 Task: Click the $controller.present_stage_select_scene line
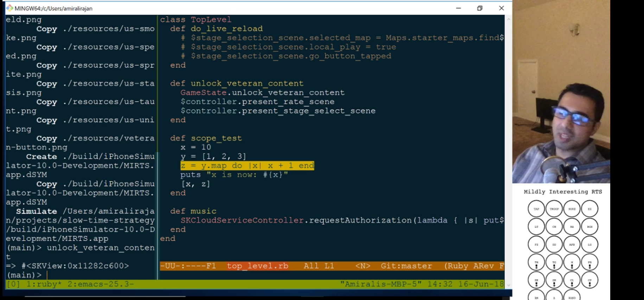(x=278, y=111)
